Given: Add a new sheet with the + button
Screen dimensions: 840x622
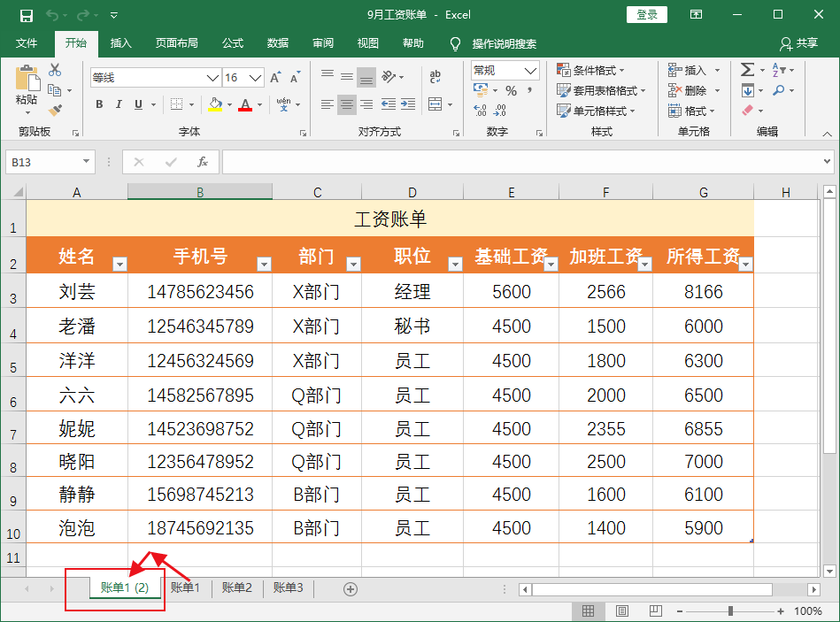Looking at the screenshot, I should (x=350, y=588).
